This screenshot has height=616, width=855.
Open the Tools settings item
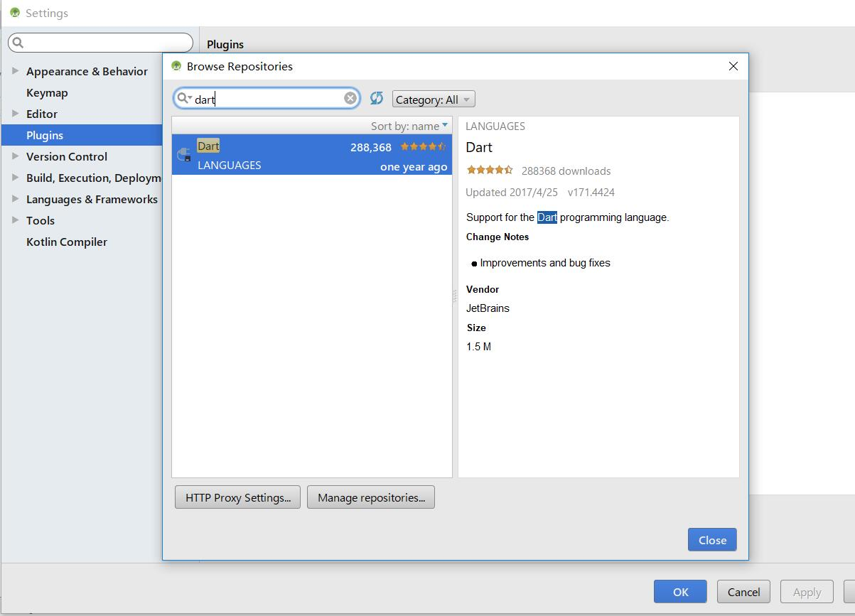coord(41,220)
